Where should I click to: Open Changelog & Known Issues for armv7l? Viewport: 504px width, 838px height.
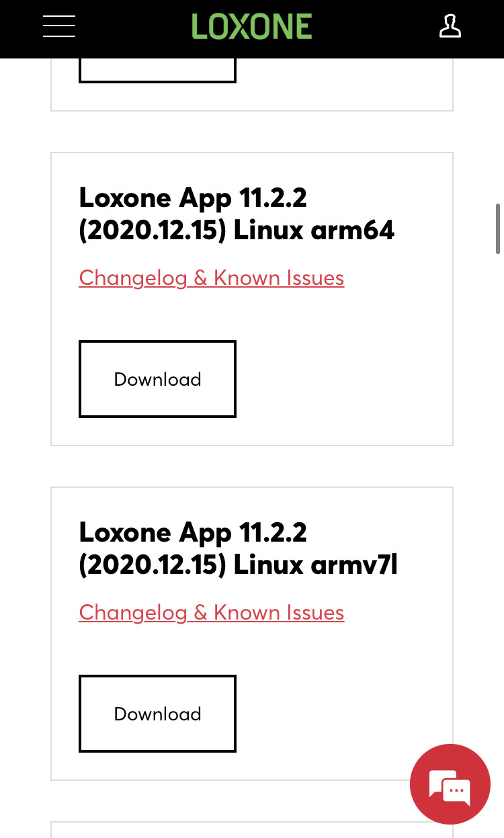(212, 613)
